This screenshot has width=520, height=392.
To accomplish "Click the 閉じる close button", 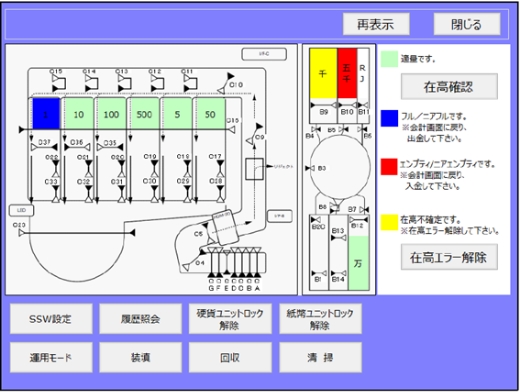I will point(467,24).
